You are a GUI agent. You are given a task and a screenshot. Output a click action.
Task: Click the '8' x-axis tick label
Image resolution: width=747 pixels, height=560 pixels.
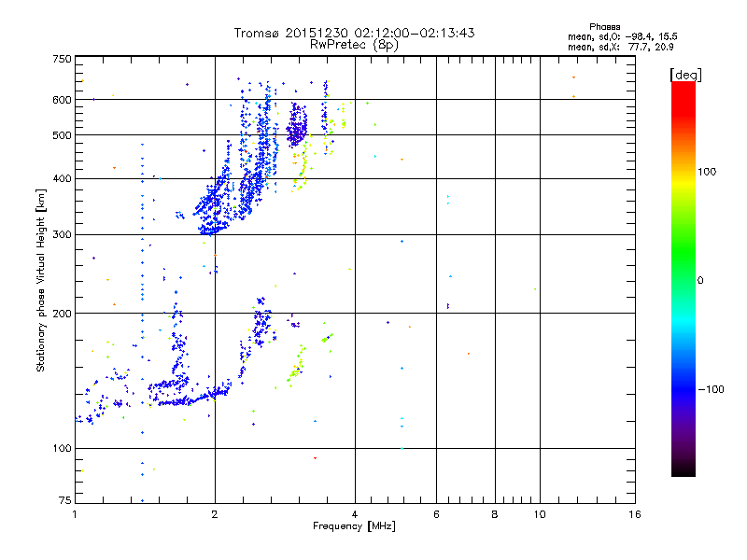click(x=495, y=514)
